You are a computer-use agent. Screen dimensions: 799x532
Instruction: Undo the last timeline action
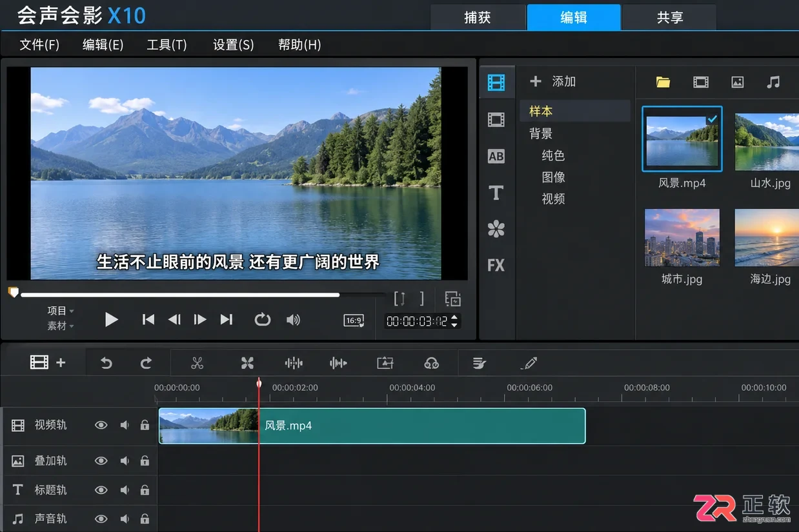tap(106, 363)
